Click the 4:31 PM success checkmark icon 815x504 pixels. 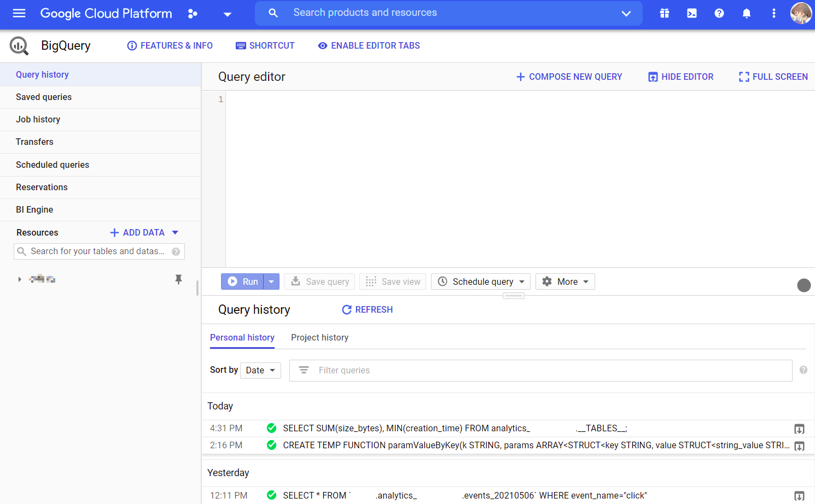coord(271,428)
